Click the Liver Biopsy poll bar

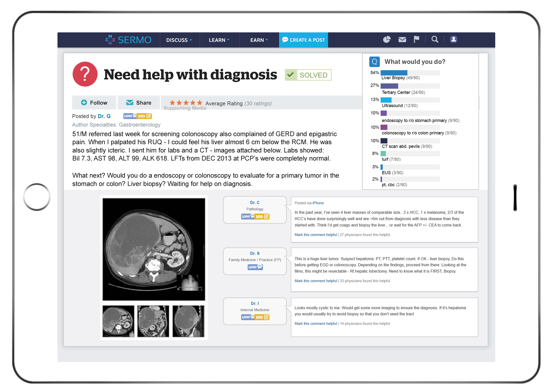click(394, 73)
